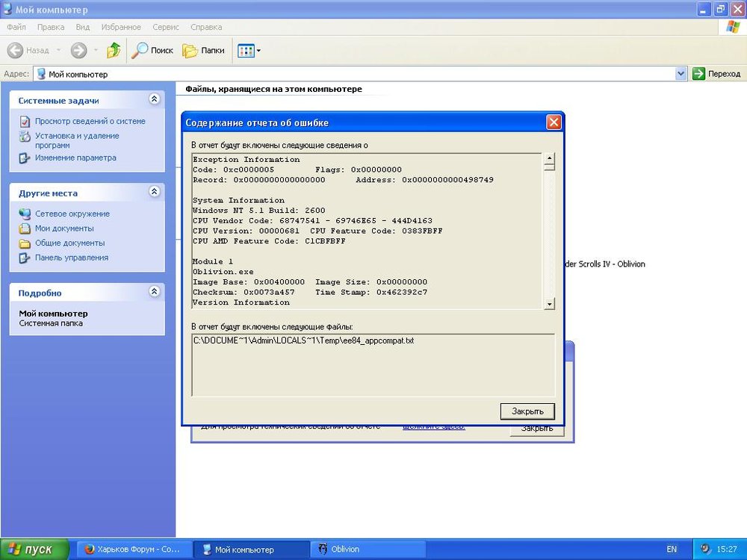
Task: Click the Exception Information heading line
Action: click(247, 160)
